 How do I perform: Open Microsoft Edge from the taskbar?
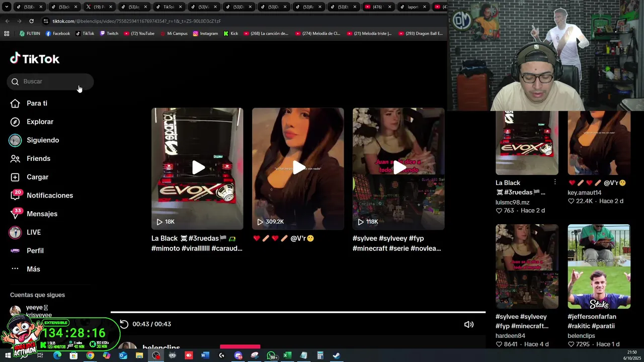click(x=57, y=355)
